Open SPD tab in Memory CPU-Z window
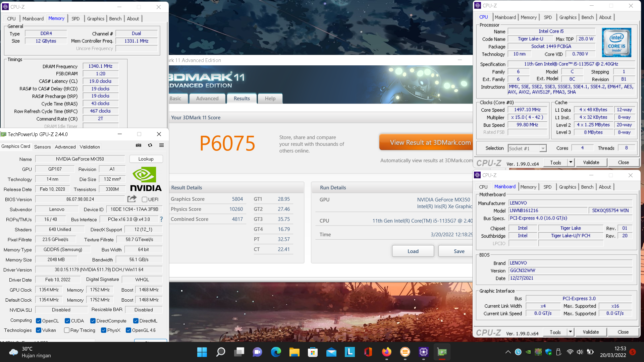 pyautogui.click(x=75, y=19)
